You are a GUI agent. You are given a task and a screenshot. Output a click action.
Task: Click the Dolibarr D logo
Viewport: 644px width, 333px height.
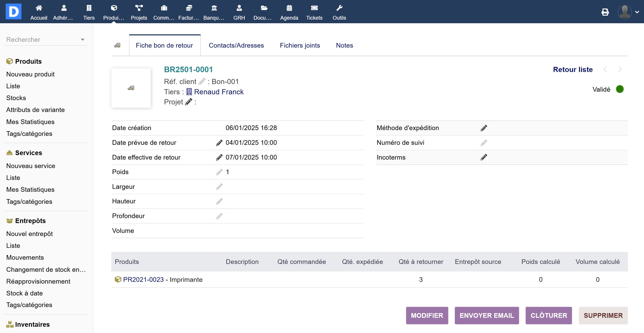tap(13, 11)
